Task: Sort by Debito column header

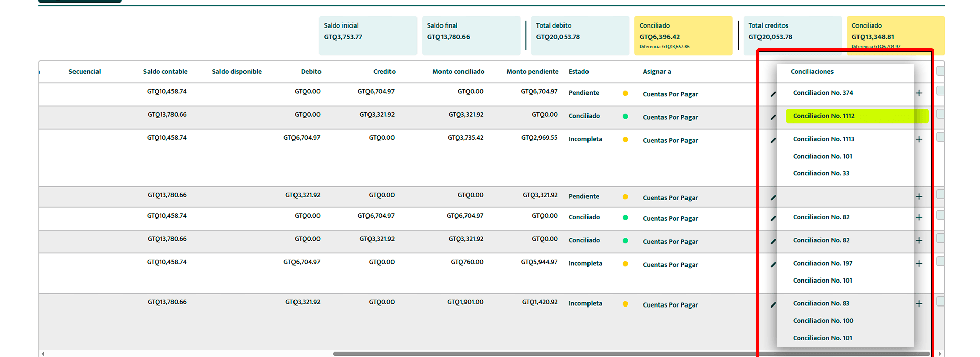Action: pyautogui.click(x=311, y=71)
